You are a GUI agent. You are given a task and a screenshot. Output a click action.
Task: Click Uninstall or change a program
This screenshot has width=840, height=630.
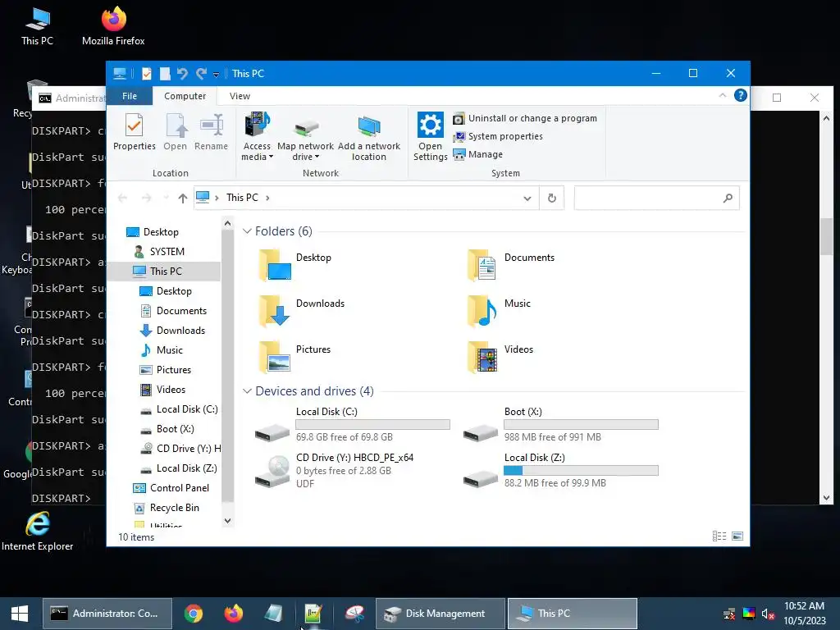point(525,118)
